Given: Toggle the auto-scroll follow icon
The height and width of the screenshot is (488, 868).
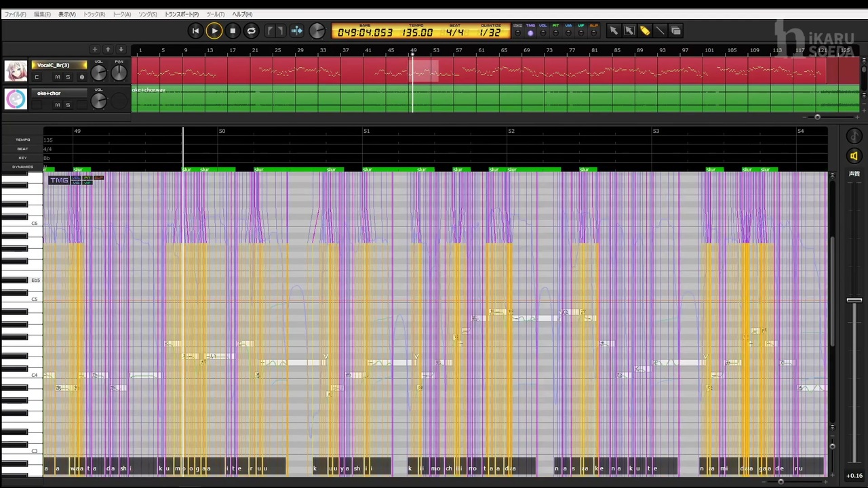Looking at the screenshot, I should (x=297, y=30).
